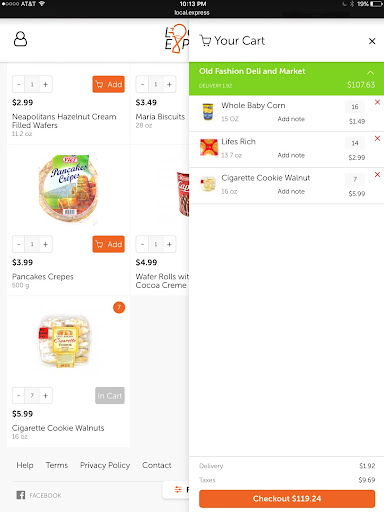Remove Cigarette Cookie Walnut from cart

[377, 174]
